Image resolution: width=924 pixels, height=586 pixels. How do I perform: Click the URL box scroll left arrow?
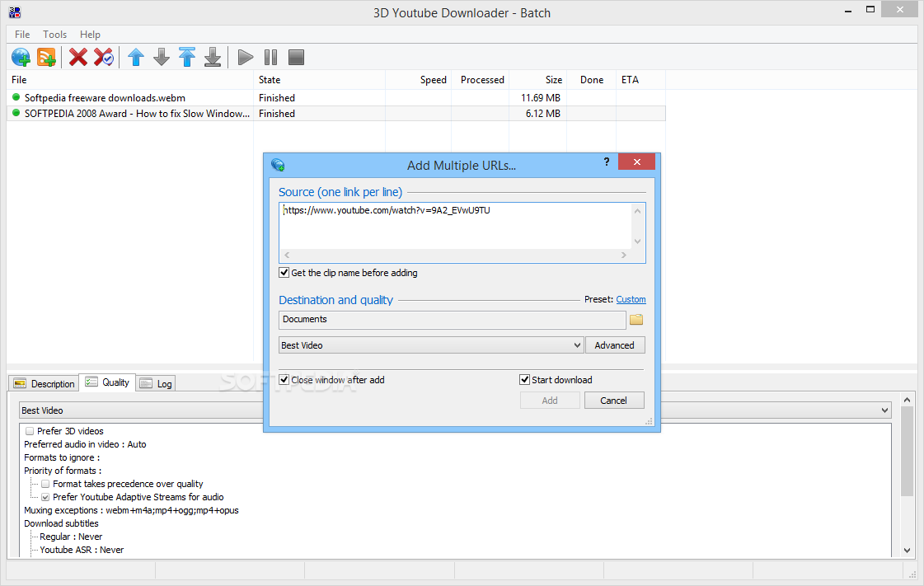[287, 255]
